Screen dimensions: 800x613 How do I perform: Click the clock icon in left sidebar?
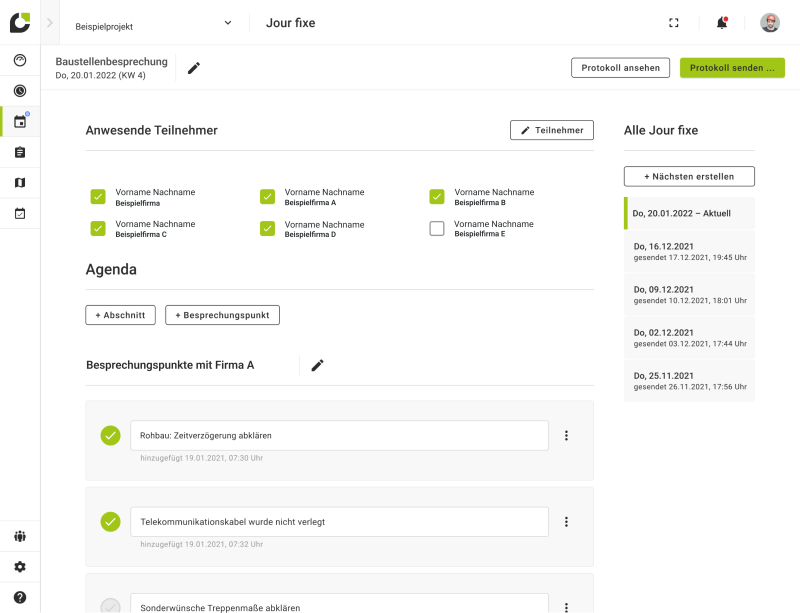(x=20, y=91)
